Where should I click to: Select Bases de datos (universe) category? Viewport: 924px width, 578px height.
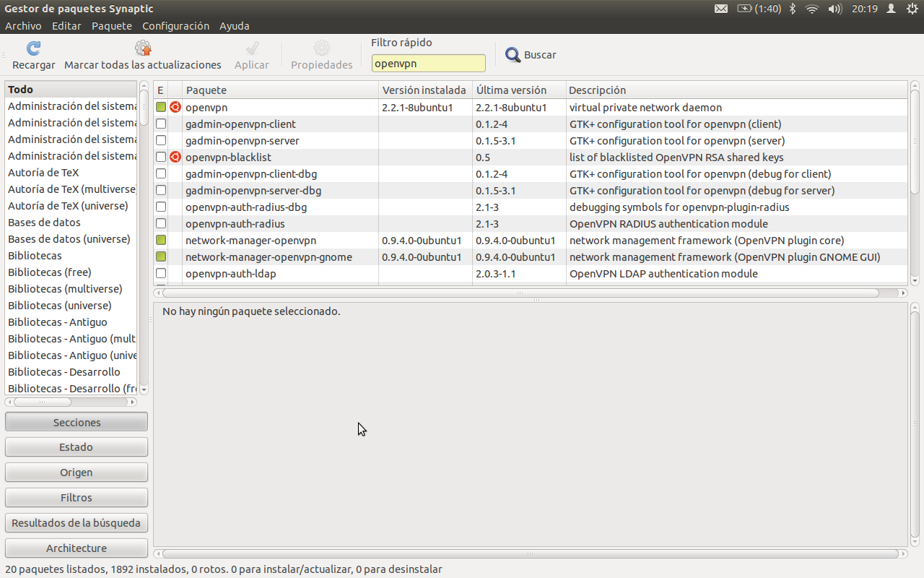[70, 239]
